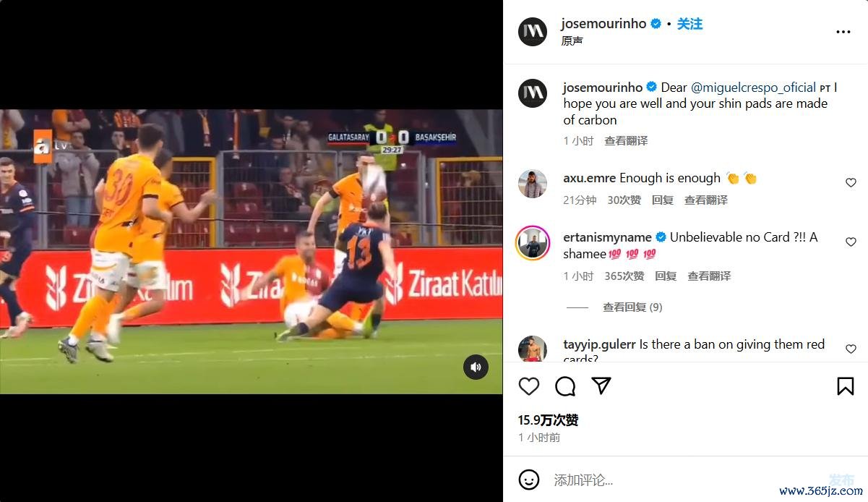Follow josemourinho with the 关注 button
Screen dimensions: 868x502
[689, 24]
